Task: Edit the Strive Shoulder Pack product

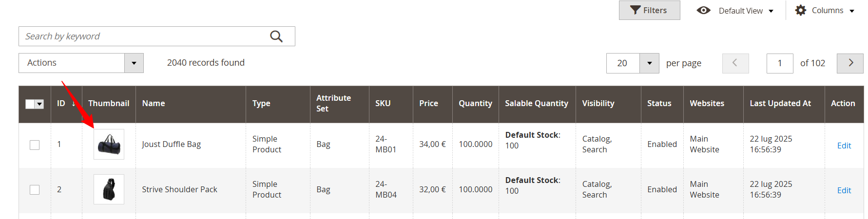Action: [844, 190]
